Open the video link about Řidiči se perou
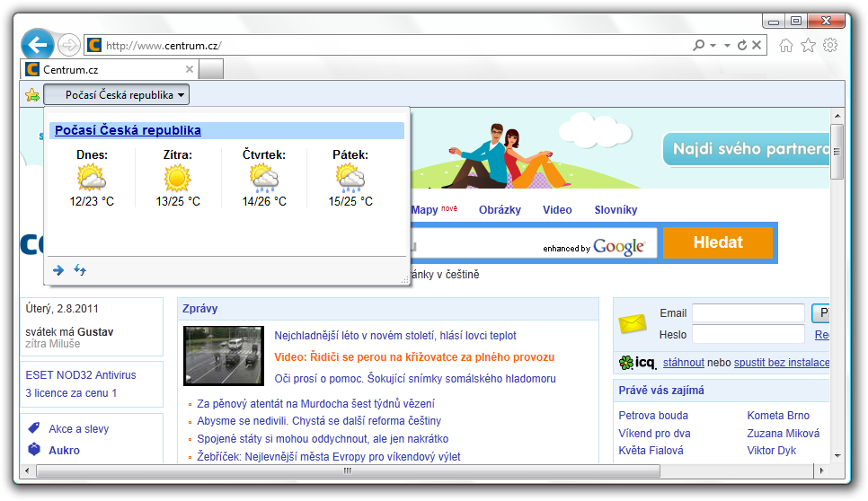 414,357
